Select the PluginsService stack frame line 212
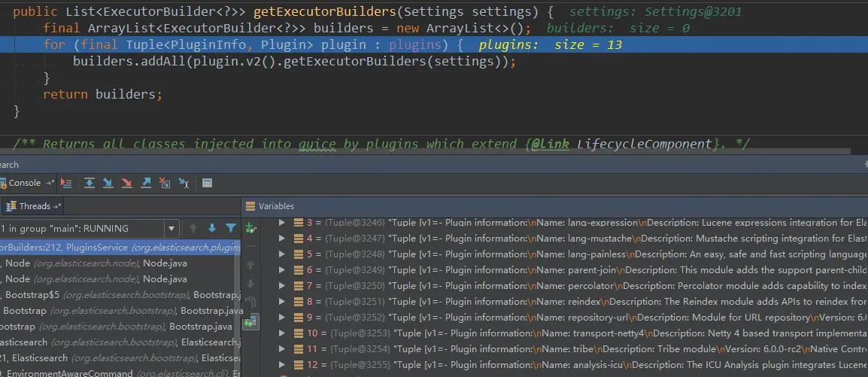Image resolution: width=868 pixels, height=377 pixels. [120, 248]
